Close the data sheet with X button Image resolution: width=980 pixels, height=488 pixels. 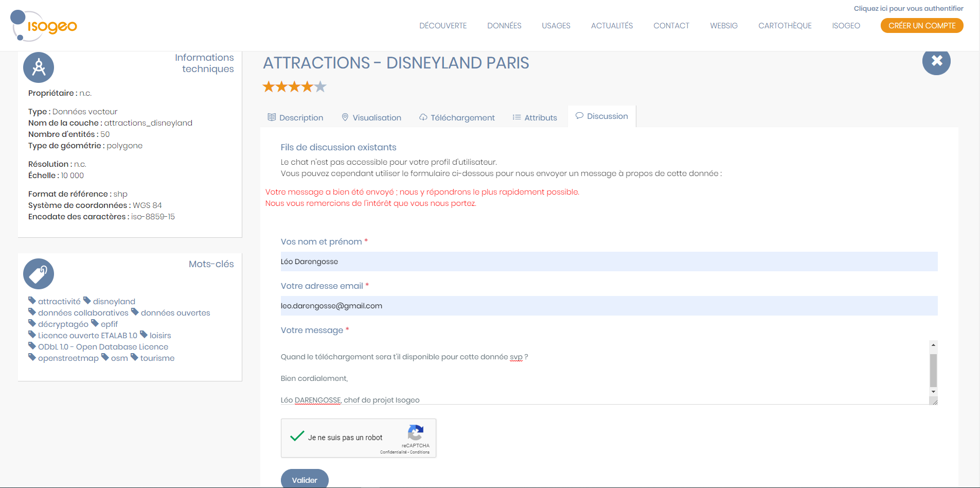click(936, 61)
